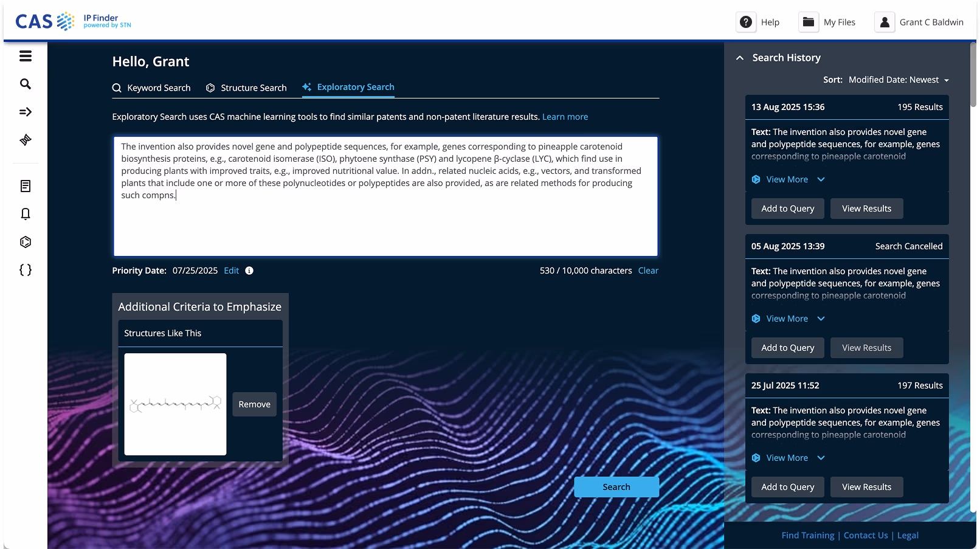980x549 pixels.
Task: Open alerts bell icon in sidebar
Action: (26, 214)
